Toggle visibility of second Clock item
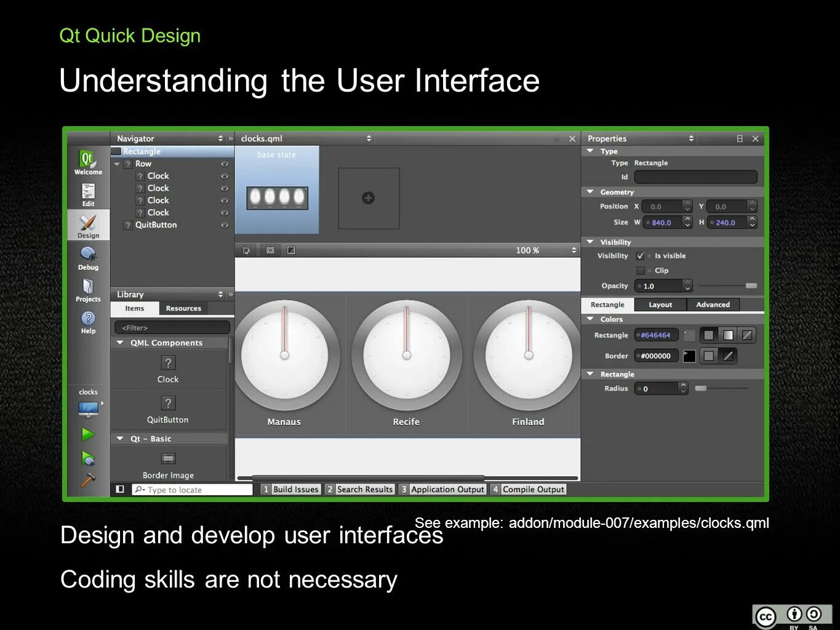Screen dimensions: 840x630 click(224, 188)
